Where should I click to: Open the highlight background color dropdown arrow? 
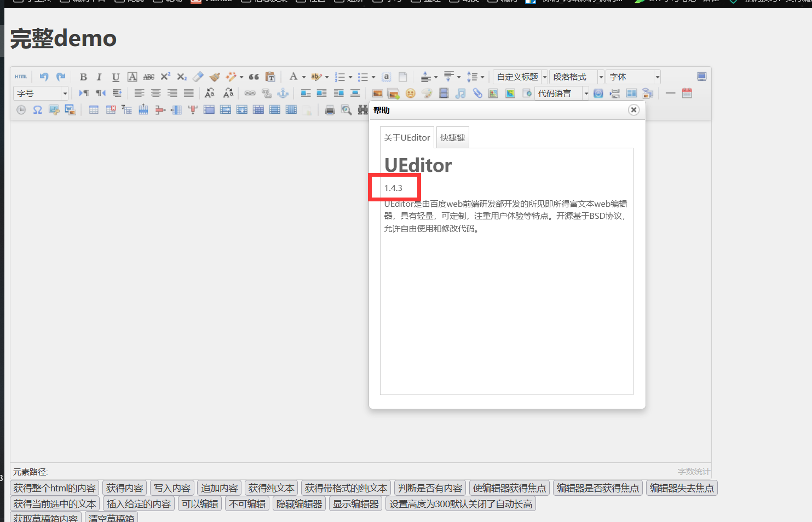point(327,77)
